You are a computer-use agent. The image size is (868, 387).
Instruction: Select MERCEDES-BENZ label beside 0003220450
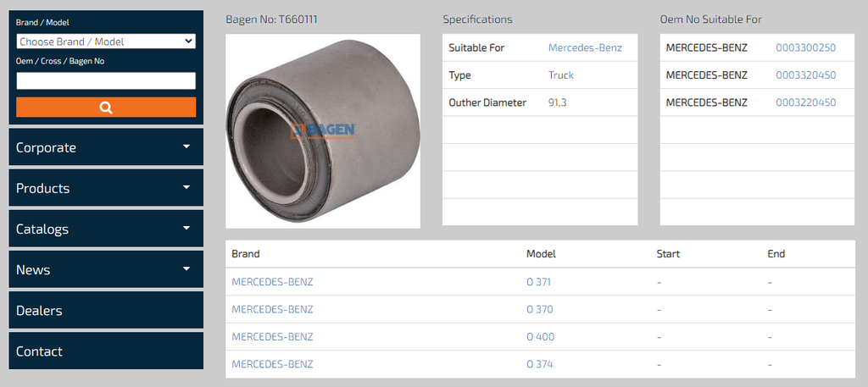click(x=706, y=102)
